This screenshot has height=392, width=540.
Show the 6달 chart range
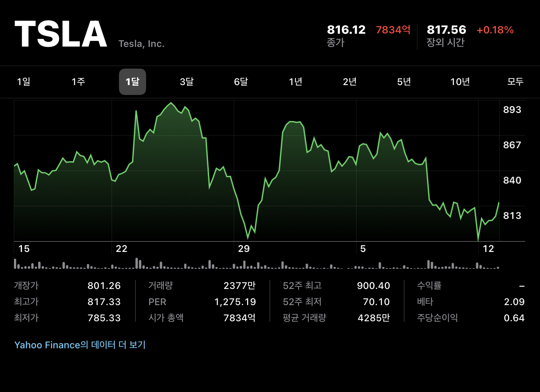click(241, 81)
